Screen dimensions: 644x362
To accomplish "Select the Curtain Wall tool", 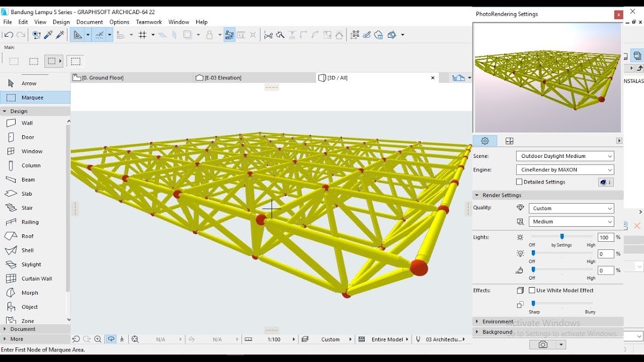I will pos(36,279).
